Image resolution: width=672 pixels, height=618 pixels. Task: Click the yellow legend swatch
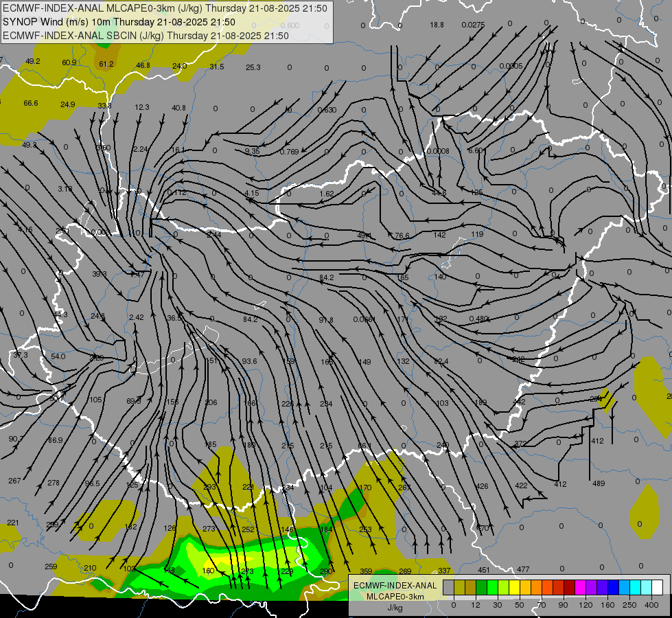coord(515,587)
